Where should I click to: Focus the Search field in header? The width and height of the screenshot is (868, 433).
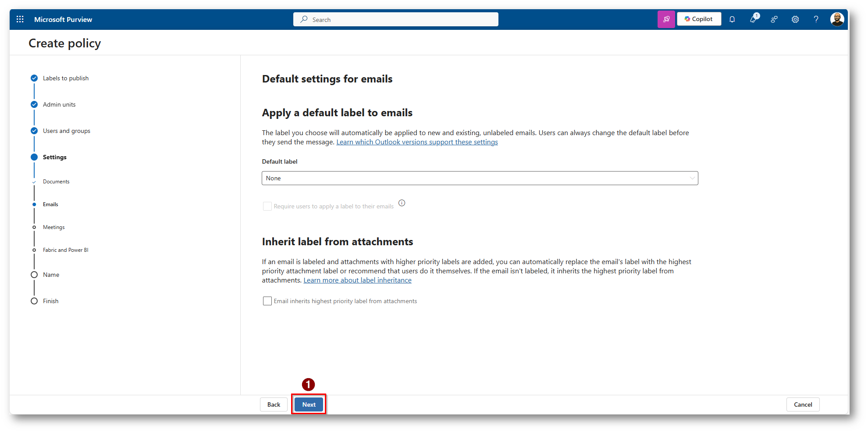coord(396,19)
